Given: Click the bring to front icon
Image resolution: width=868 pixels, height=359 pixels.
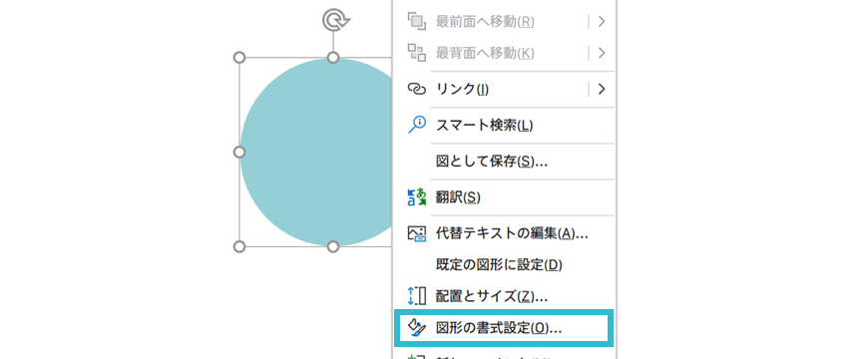Looking at the screenshot, I should pyautogui.click(x=416, y=21).
